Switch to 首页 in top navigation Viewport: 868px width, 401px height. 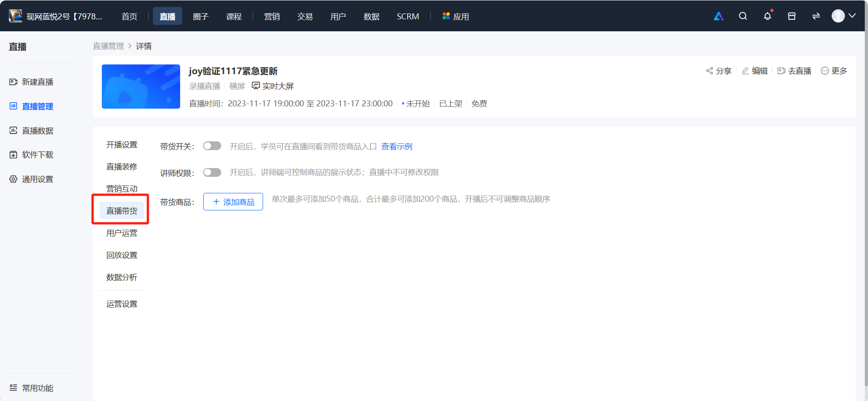point(129,17)
